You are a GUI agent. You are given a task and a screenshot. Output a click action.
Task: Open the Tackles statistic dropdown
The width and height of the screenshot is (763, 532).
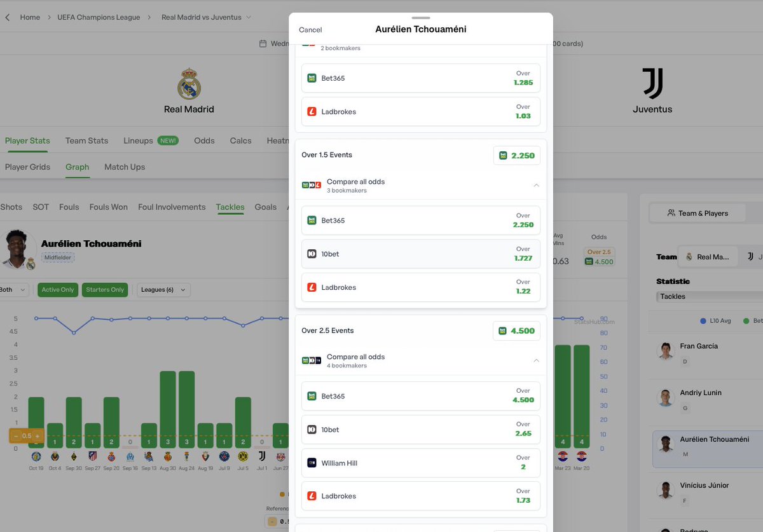pos(710,296)
